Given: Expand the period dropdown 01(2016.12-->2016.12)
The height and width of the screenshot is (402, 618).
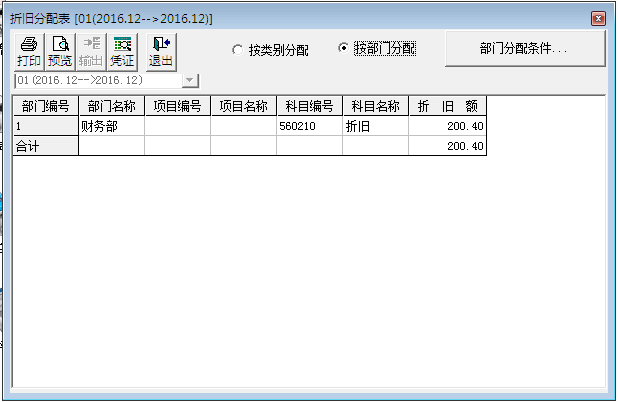Looking at the screenshot, I should coord(190,80).
